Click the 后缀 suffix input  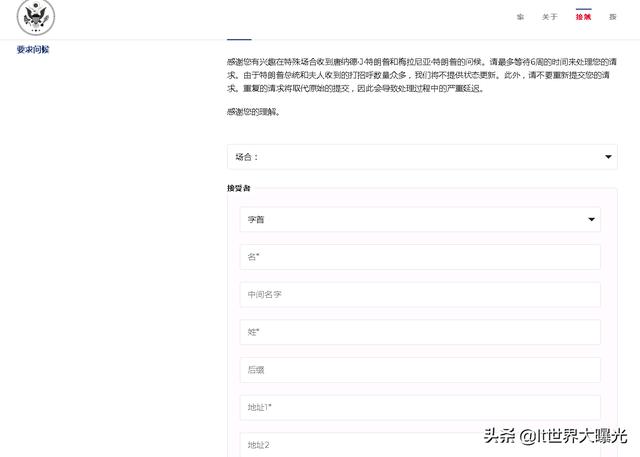419,370
